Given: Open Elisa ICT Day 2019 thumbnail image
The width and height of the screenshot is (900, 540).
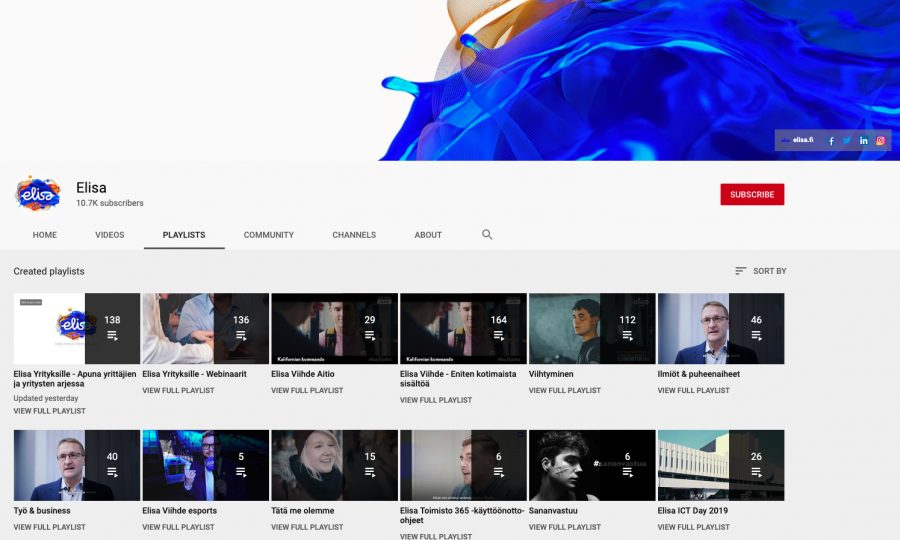Looking at the screenshot, I should click(721, 465).
